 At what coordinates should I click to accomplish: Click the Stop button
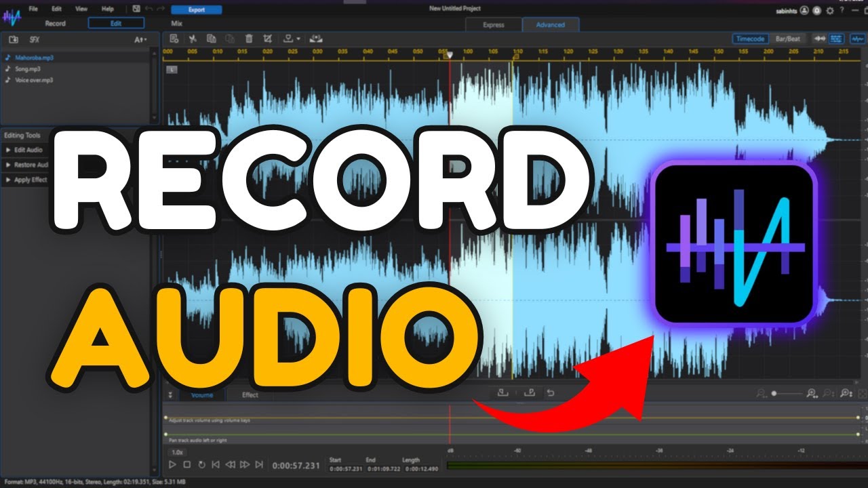pyautogui.click(x=186, y=464)
